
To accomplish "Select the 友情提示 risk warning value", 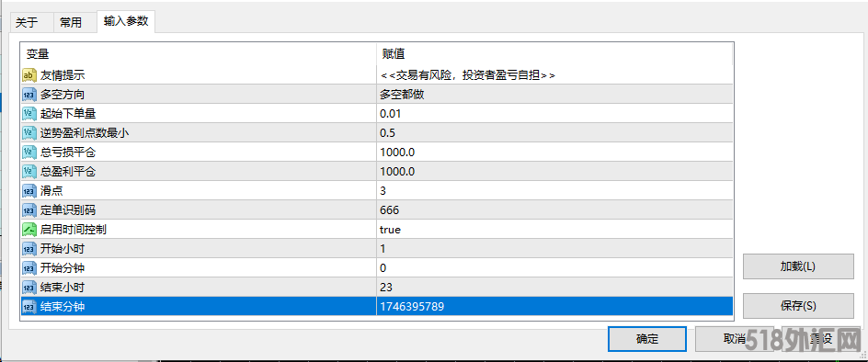I will click(468, 74).
